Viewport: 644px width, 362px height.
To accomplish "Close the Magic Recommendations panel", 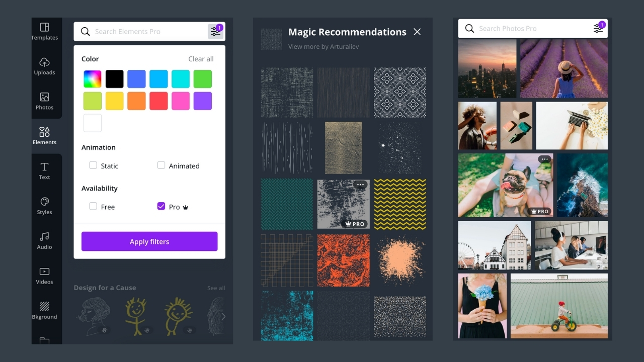I will [x=417, y=32].
